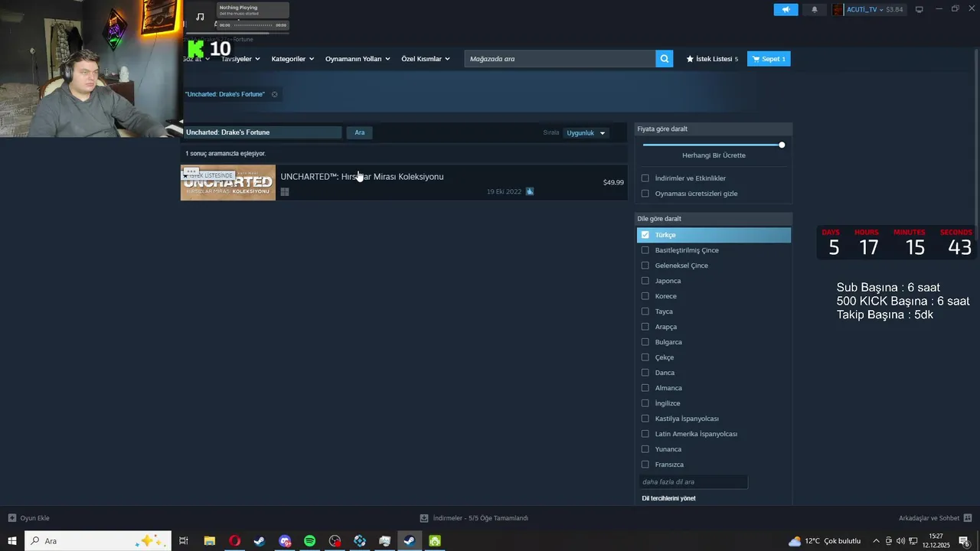Click the Windows taskbar Ara search box

[x=98, y=541]
